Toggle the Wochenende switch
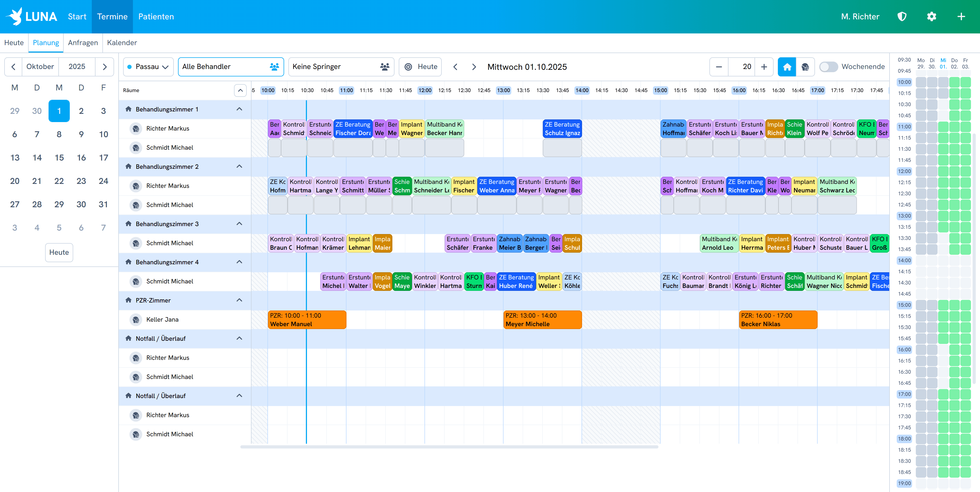 pos(829,67)
